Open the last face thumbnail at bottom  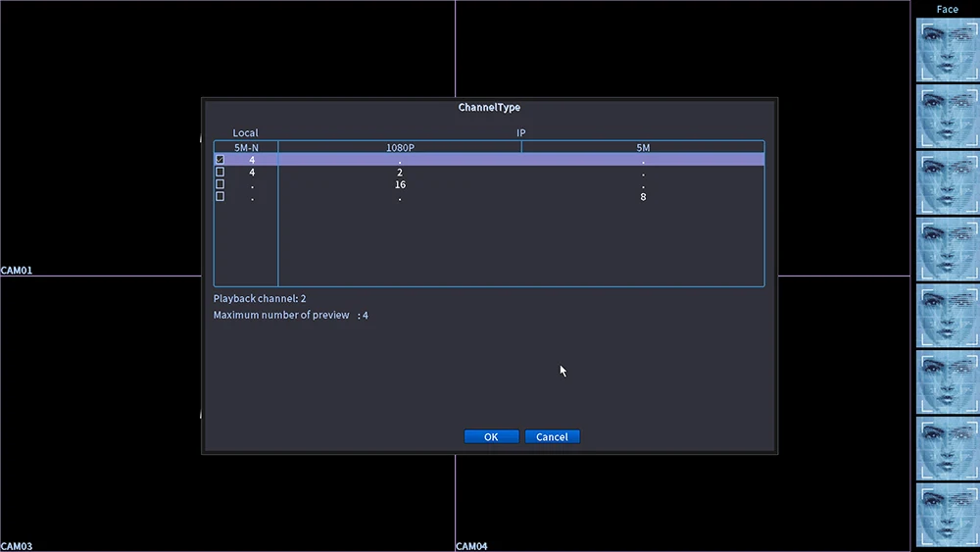point(948,515)
